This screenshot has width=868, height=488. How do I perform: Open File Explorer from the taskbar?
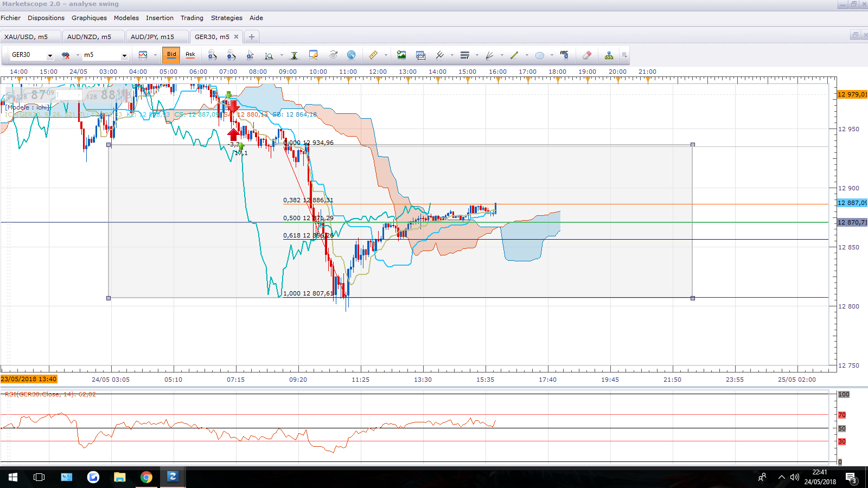pyautogui.click(x=120, y=477)
